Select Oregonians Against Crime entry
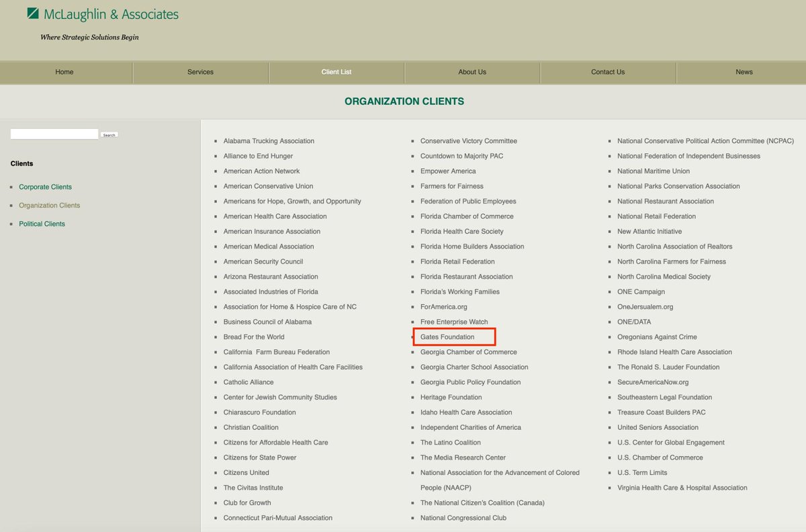The width and height of the screenshot is (806, 532). [x=657, y=337]
